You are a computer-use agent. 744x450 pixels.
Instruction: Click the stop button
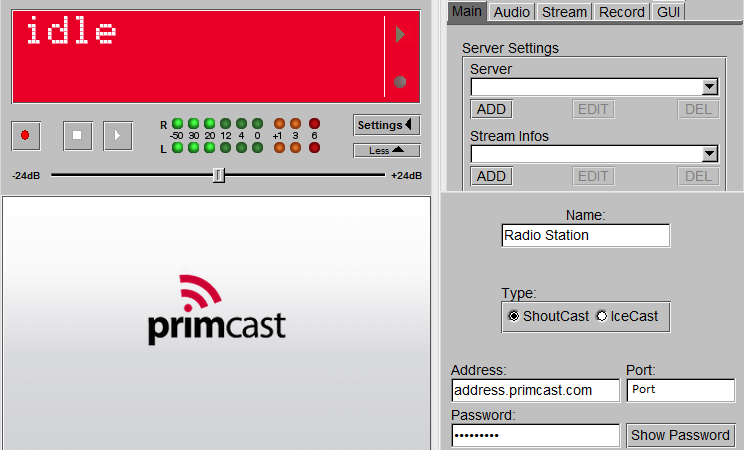78,136
